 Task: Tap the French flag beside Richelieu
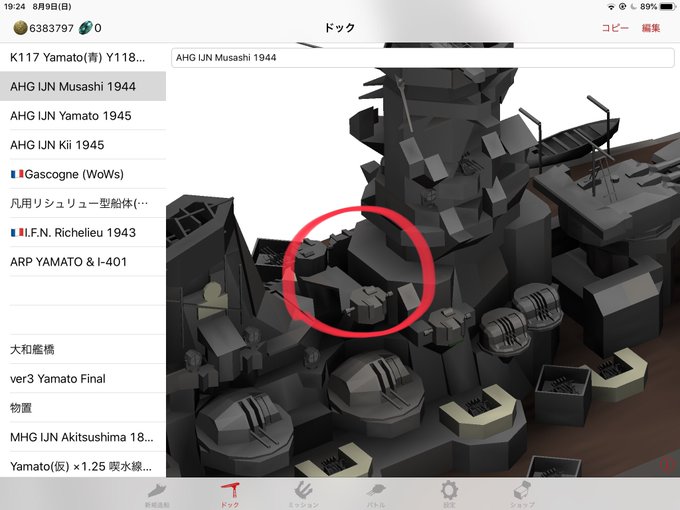(17, 233)
